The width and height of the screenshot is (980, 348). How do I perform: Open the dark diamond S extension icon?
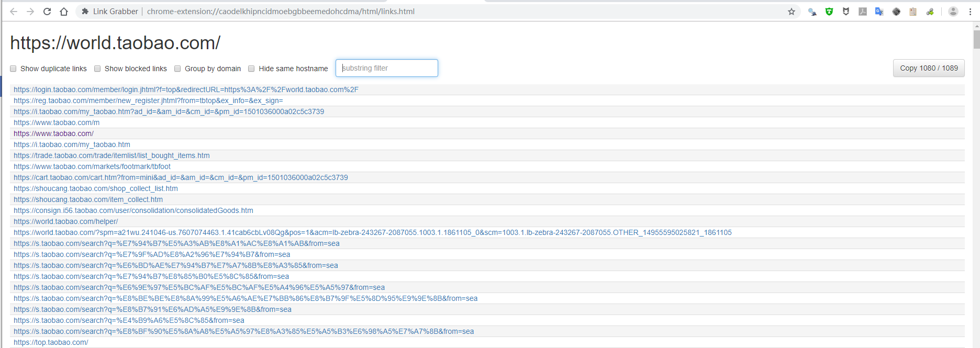click(896, 12)
